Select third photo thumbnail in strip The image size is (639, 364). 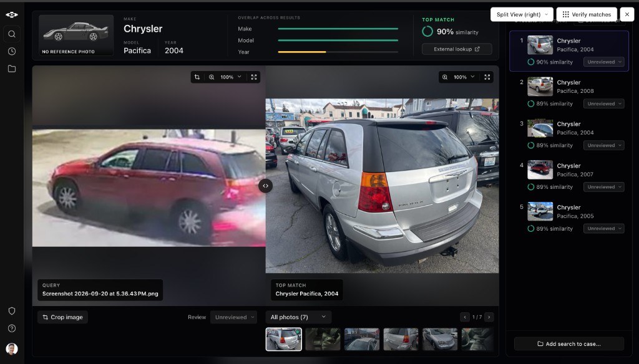pyautogui.click(x=362, y=339)
